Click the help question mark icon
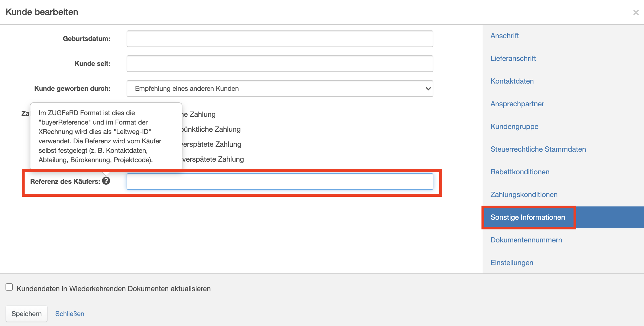Viewport: 644px width, 326px height. click(106, 181)
